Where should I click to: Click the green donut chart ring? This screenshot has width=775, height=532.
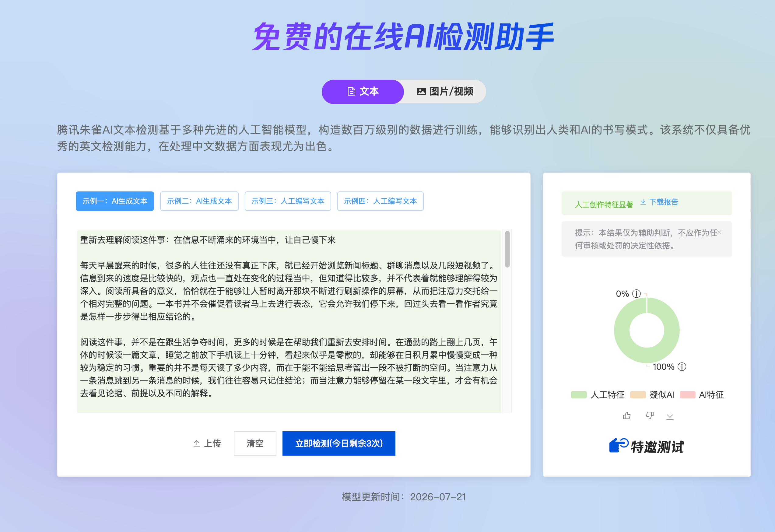[622, 330]
